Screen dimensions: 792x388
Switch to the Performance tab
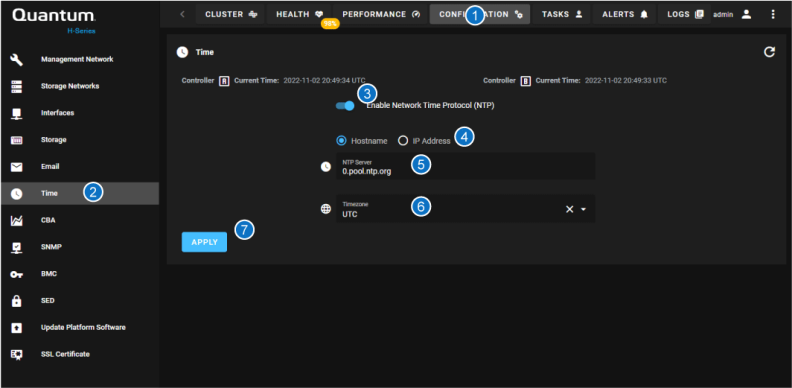[381, 15]
